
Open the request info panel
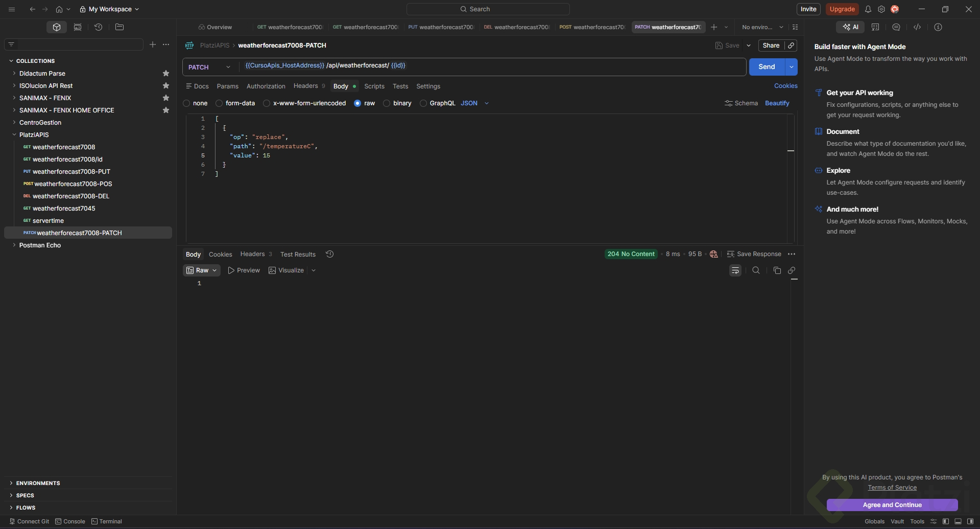938,27
